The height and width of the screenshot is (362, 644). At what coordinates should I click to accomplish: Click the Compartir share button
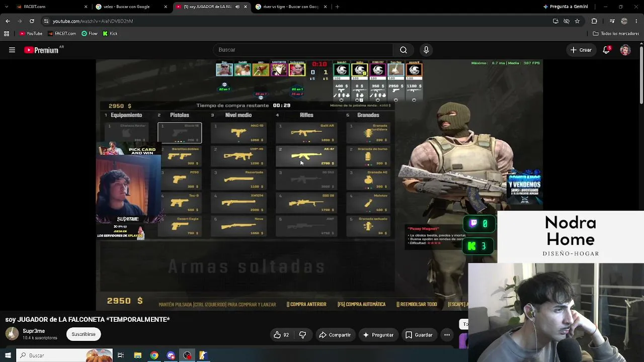tap(335, 335)
